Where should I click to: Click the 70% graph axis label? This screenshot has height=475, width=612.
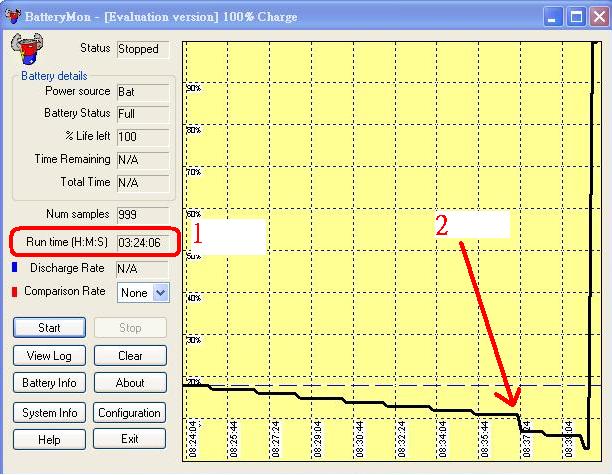[194, 172]
